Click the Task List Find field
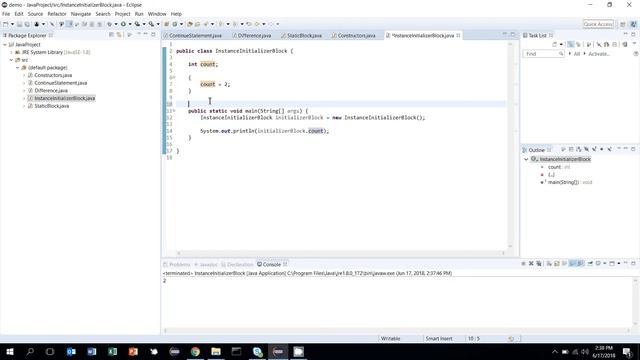640x360 pixels. (x=543, y=53)
